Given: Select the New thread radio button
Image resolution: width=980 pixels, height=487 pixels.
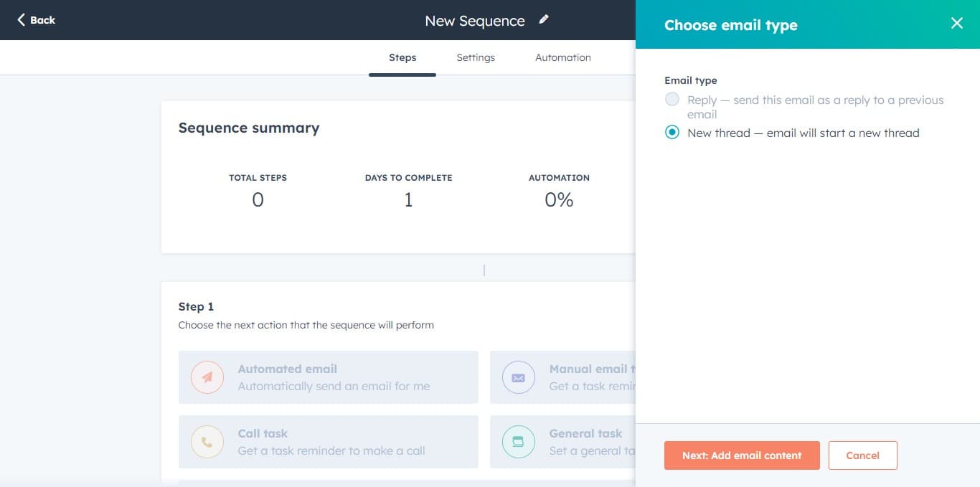Looking at the screenshot, I should click(672, 133).
